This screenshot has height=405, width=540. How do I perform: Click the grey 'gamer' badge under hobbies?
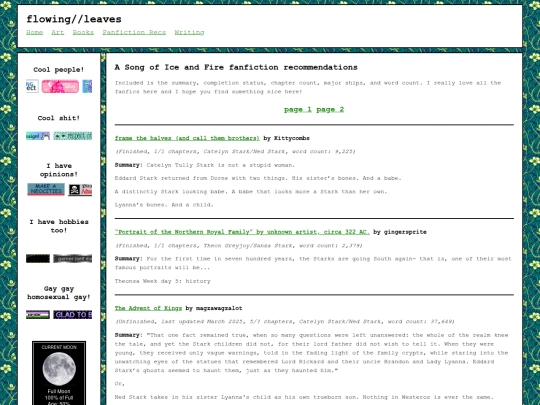click(73, 259)
